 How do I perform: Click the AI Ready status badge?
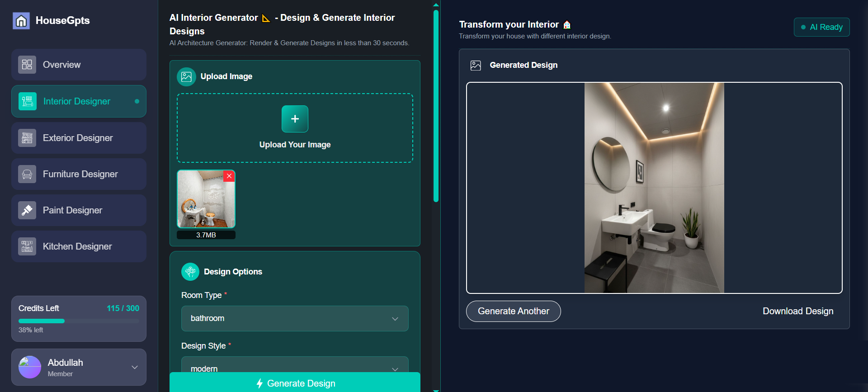click(821, 27)
